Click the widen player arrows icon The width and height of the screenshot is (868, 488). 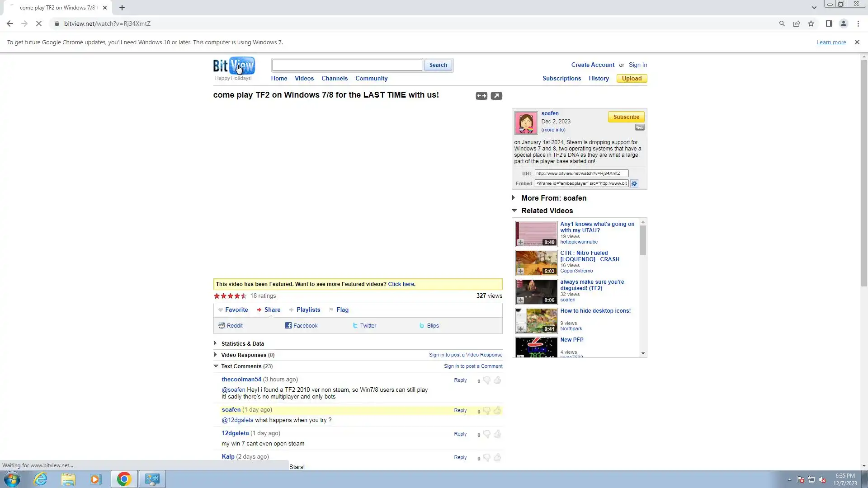click(x=481, y=96)
